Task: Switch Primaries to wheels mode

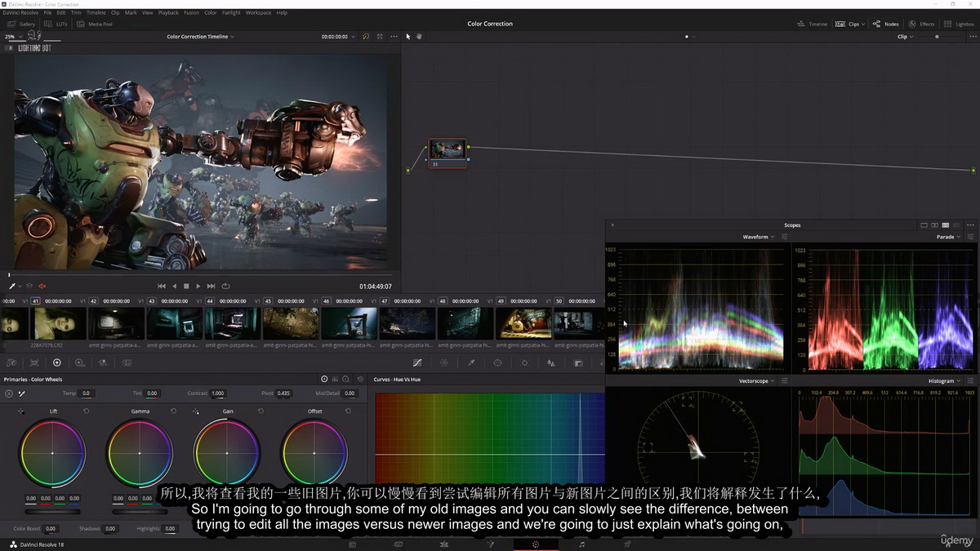Action: 324,380
